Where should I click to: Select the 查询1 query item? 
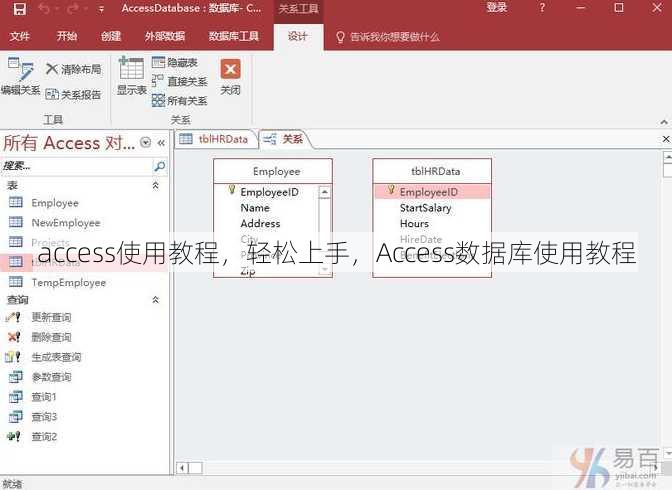44,397
